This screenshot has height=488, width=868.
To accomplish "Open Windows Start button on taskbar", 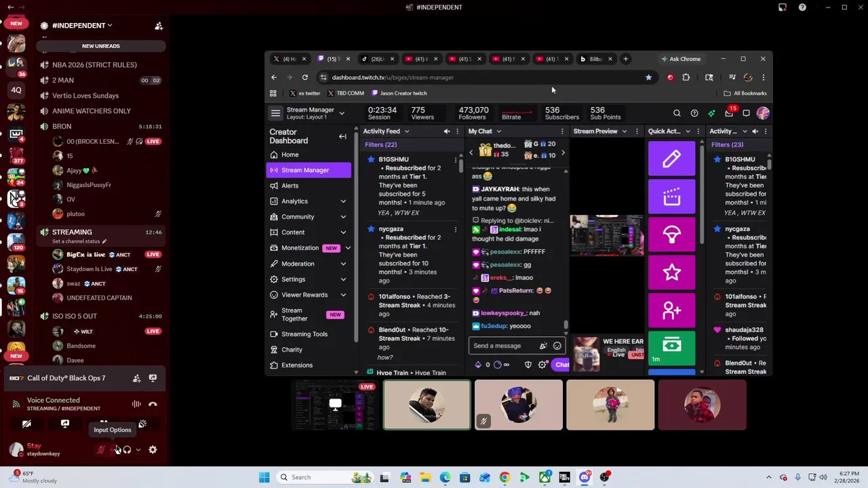I will point(264,477).
